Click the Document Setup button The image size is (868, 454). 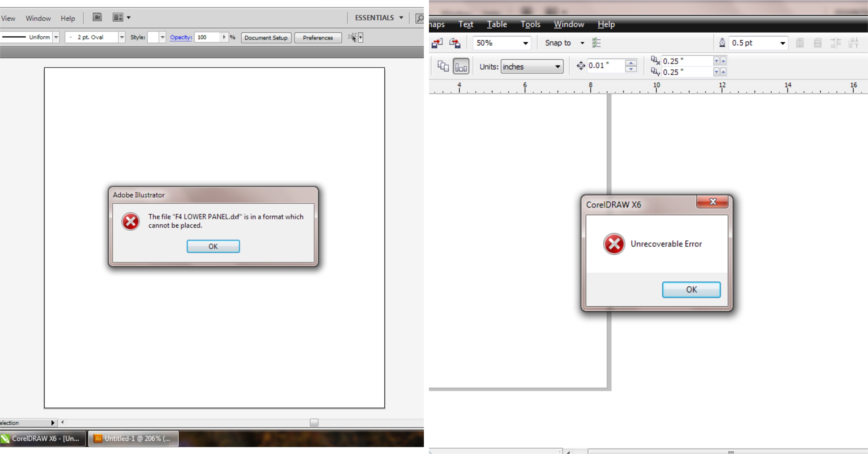(x=266, y=37)
